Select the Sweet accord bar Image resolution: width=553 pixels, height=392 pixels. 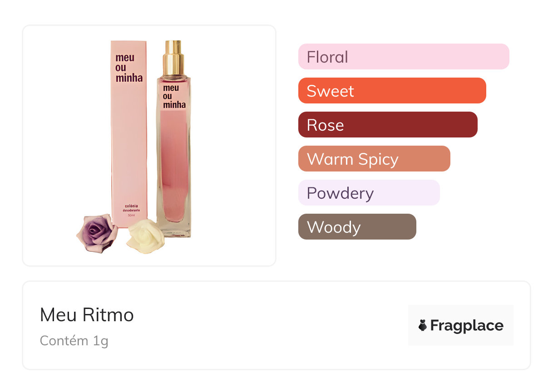tap(392, 91)
